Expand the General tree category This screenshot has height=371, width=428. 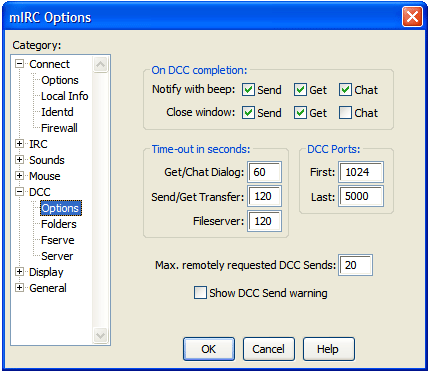coord(20,288)
